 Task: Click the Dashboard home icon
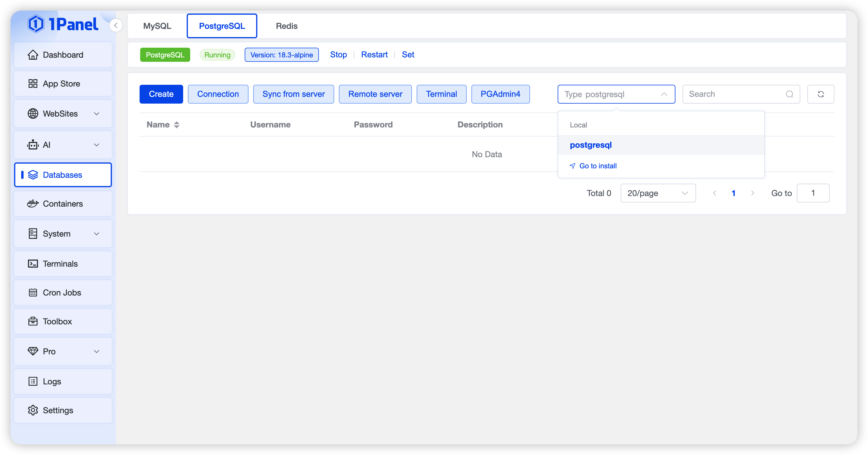[x=33, y=55]
